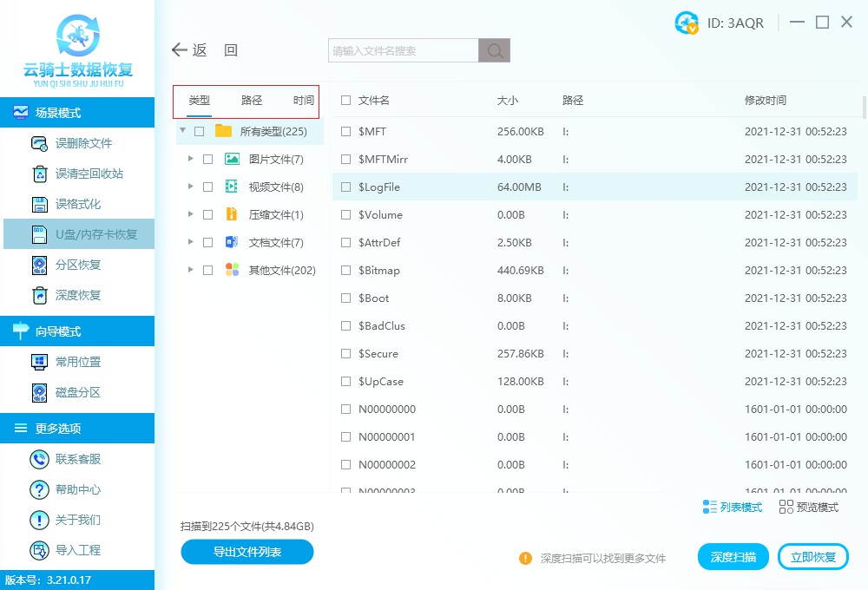
Task: Contact support via 联系客服 phone icon
Action: 39,459
